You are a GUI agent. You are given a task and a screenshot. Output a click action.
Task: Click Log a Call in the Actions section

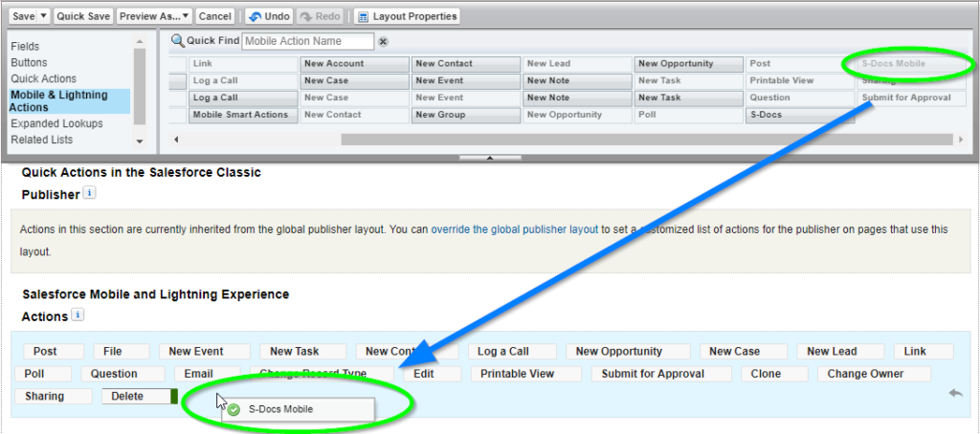pyautogui.click(x=512, y=352)
